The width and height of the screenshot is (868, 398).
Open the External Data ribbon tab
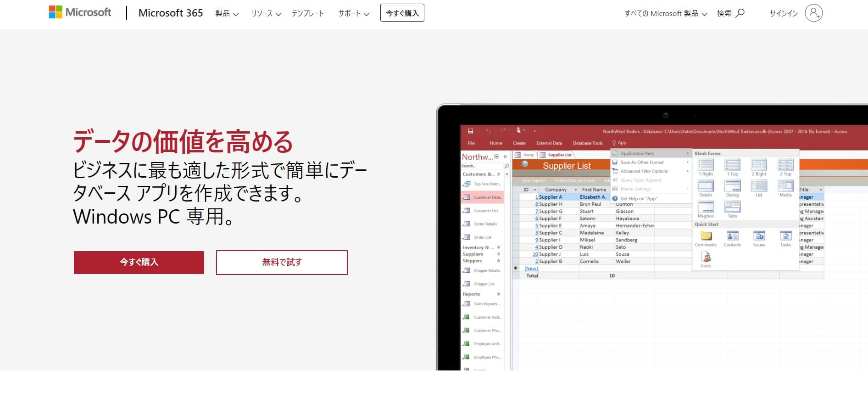click(549, 143)
